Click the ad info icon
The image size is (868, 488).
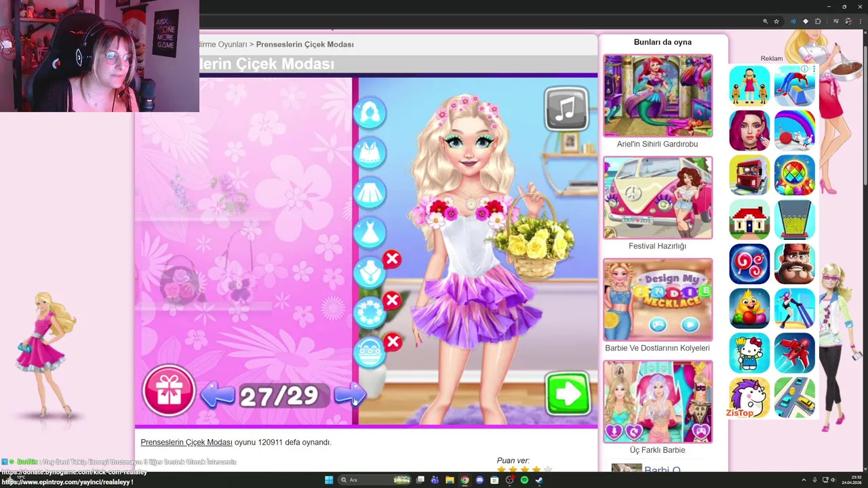[x=804, y=69]
